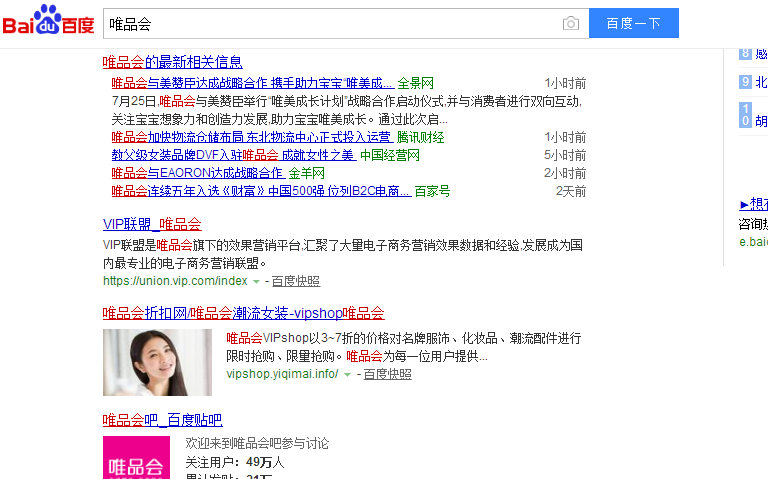Screen dimensions: 768x479
Task: Expand dropdown arrow beside union.vip.com URL
Action: point(256,281)
